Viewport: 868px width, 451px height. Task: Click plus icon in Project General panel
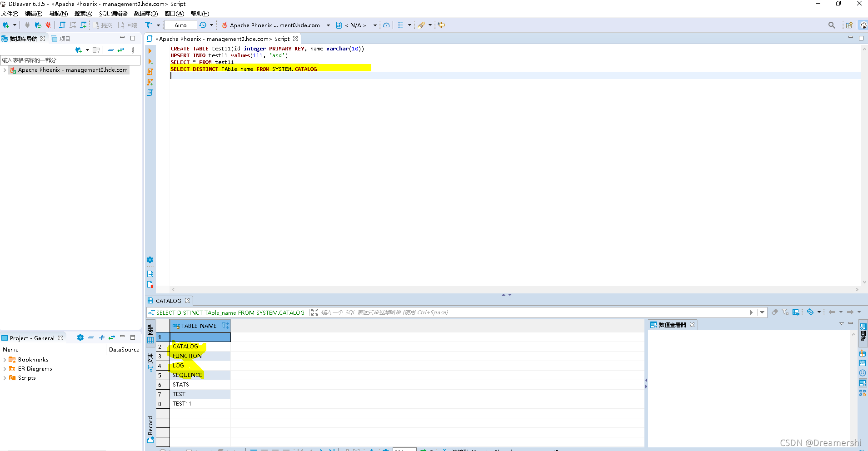tap(101, 337)
